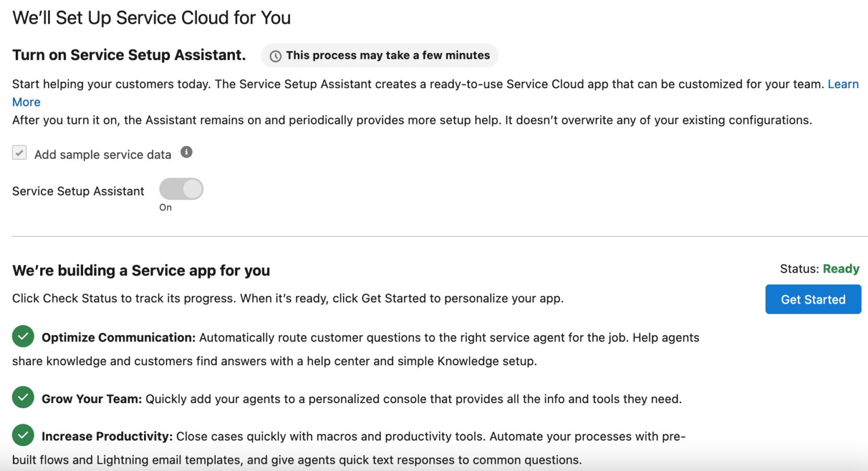Image resolution: width=868 pixels, height=471 pixels.
Task: Turn off the Service Setup Assistant toggle
Action: click(181, 189)
